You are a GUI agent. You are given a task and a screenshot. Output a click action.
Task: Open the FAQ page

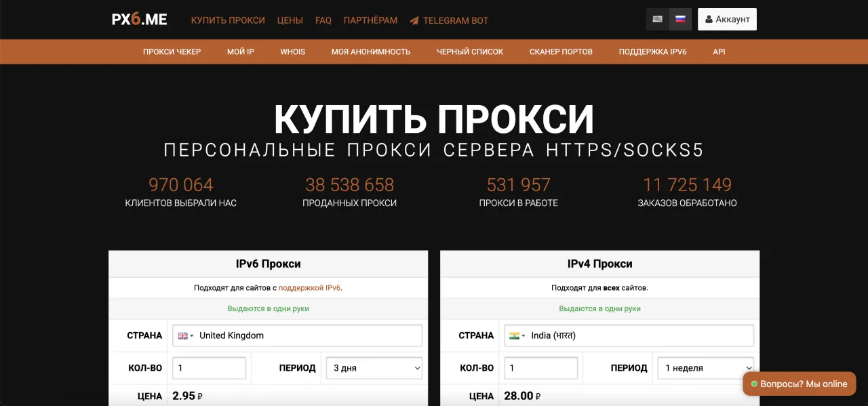pyautogui.click(x=323, y=20)
